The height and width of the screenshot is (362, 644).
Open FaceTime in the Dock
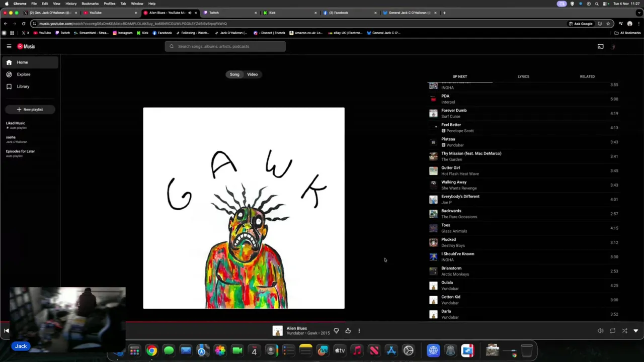pyautogui.click(x=237, y=351)
